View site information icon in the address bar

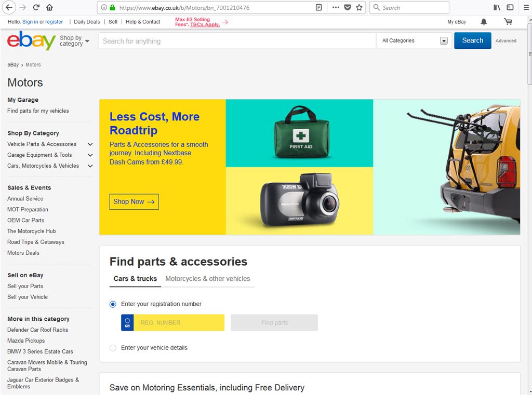104,7
